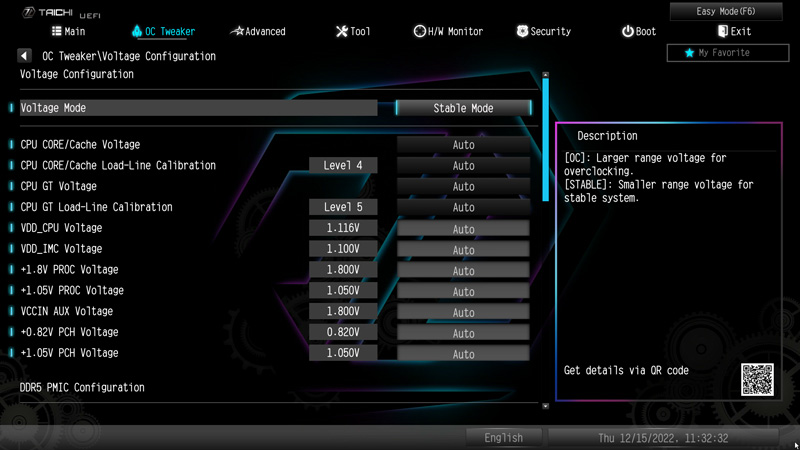Click +0.82V PCH Voltage Auto field
This screenshot has height=450, width=800.
(x=463, y=334)
